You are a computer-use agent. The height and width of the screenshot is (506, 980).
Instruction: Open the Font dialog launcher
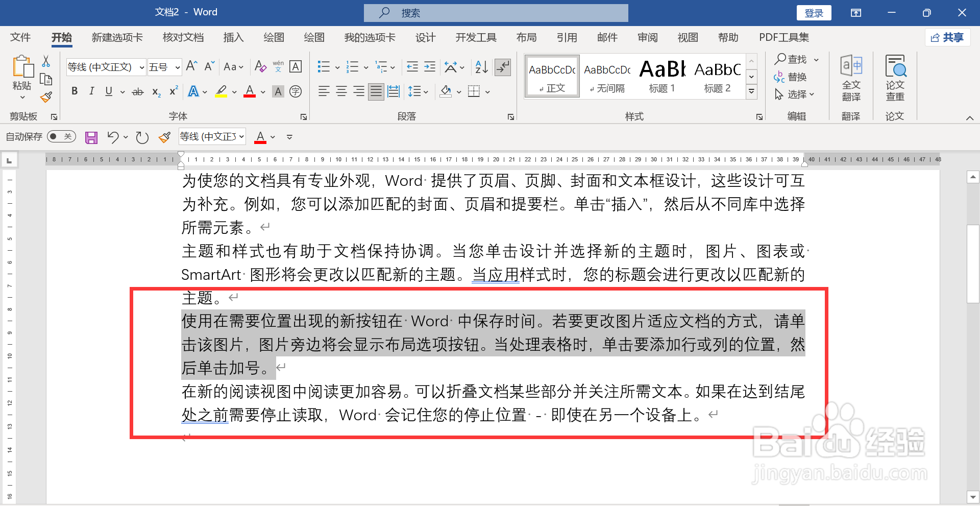(304, 117)
